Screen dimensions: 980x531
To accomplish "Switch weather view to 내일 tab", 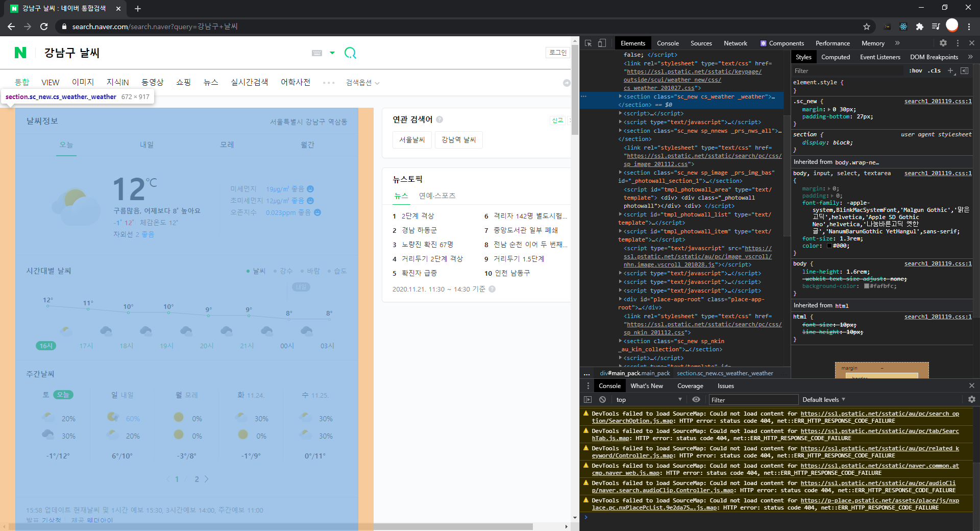I will pyautogui.click(x=146, y=145).
